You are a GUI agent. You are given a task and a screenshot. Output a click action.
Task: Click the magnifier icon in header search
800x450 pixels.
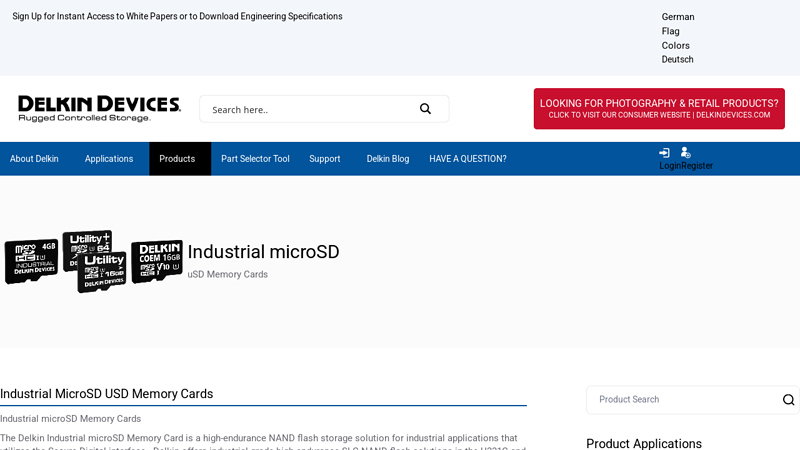click(x=425, y=109)
